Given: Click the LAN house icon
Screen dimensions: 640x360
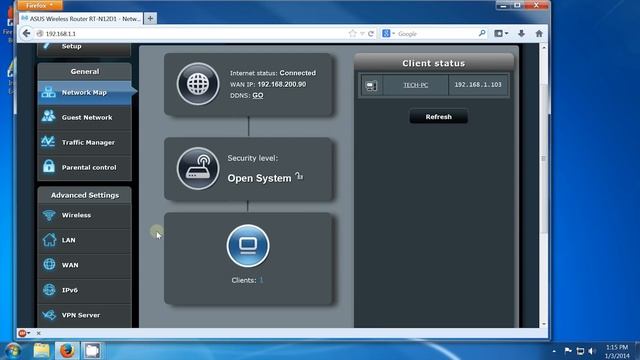Looking at the screenshot, I should [49, 240].
